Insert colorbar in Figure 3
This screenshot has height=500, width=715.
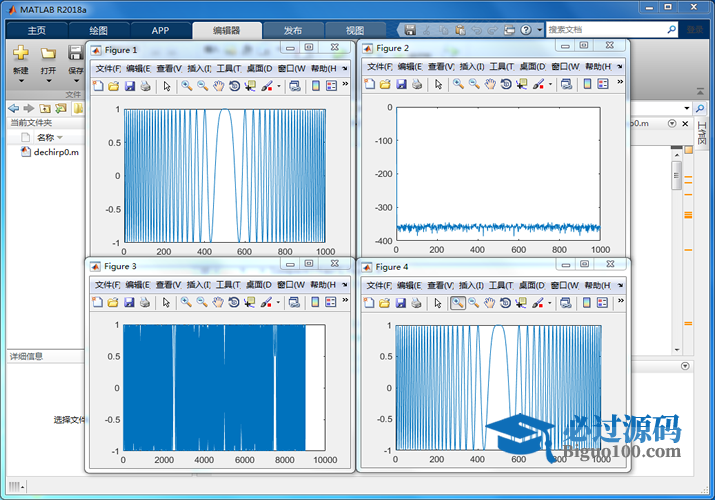coord(315,302)
